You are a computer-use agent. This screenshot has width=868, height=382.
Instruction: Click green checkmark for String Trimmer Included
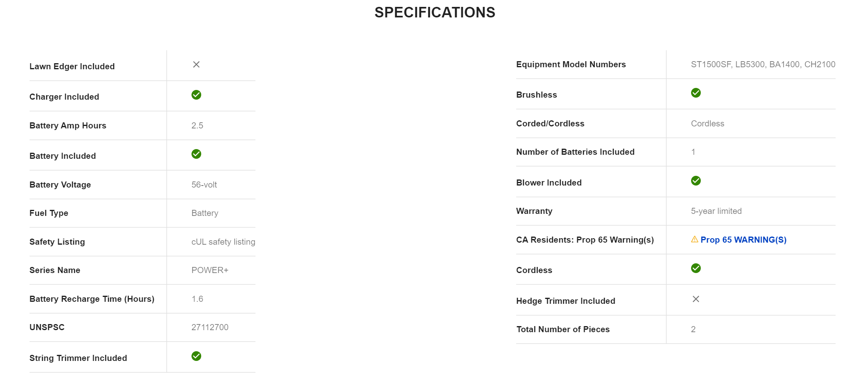coord(196,356)
